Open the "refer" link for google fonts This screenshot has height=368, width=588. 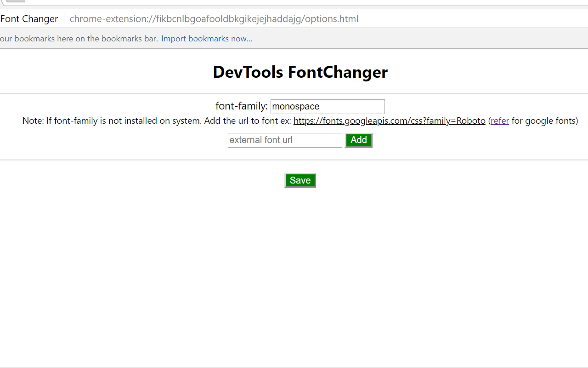coord(499,121)
